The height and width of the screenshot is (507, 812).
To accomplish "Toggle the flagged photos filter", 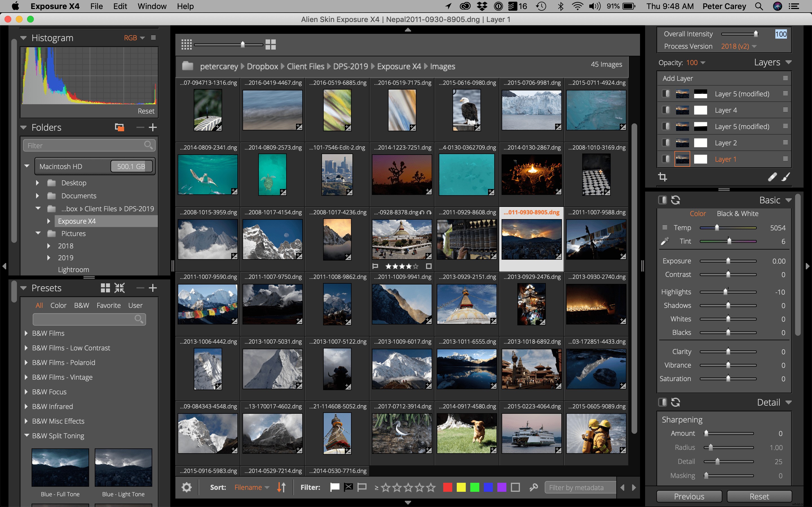I will point(335,487).
